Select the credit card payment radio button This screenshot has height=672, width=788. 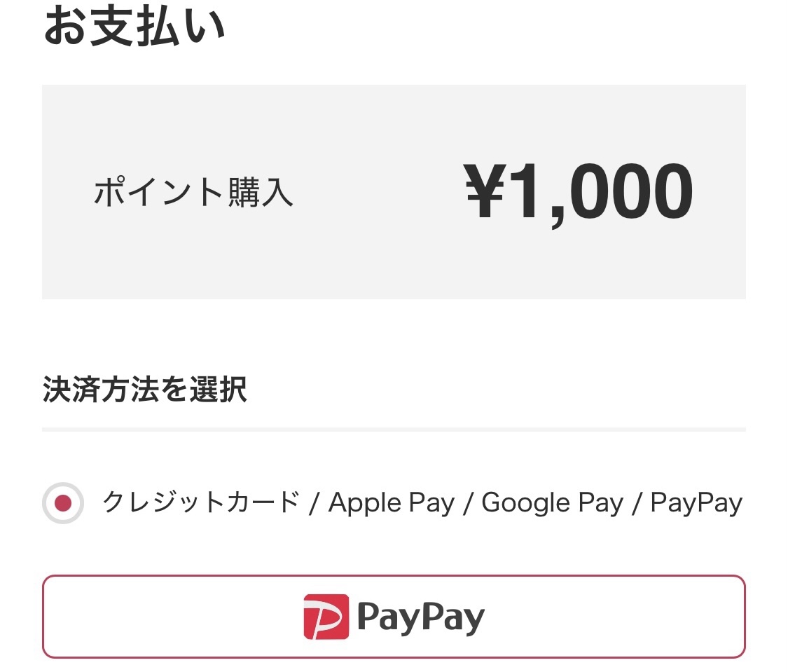coord(63,502)
